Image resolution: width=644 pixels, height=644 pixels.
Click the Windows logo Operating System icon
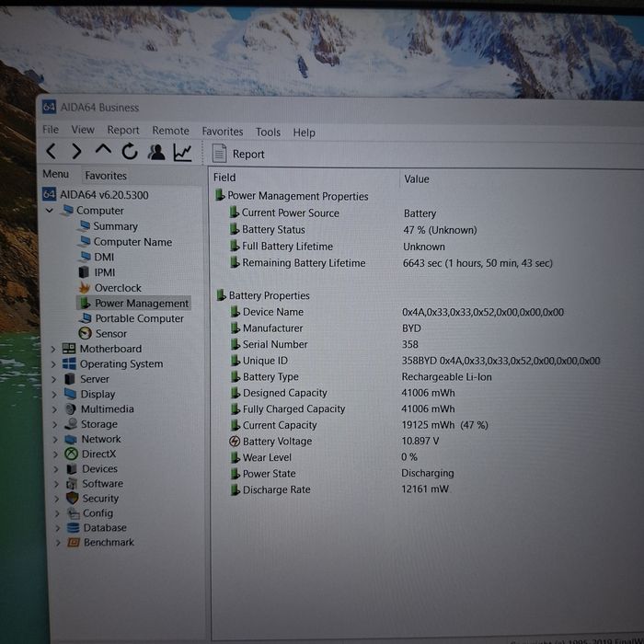coord(69,364)
